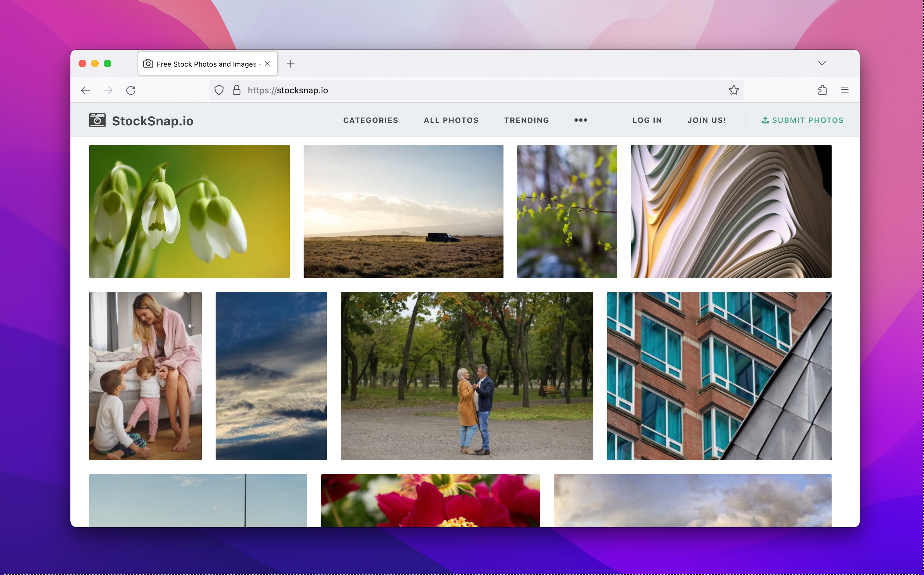
Task: Expand the Categories menu
Action: [371, 120]
